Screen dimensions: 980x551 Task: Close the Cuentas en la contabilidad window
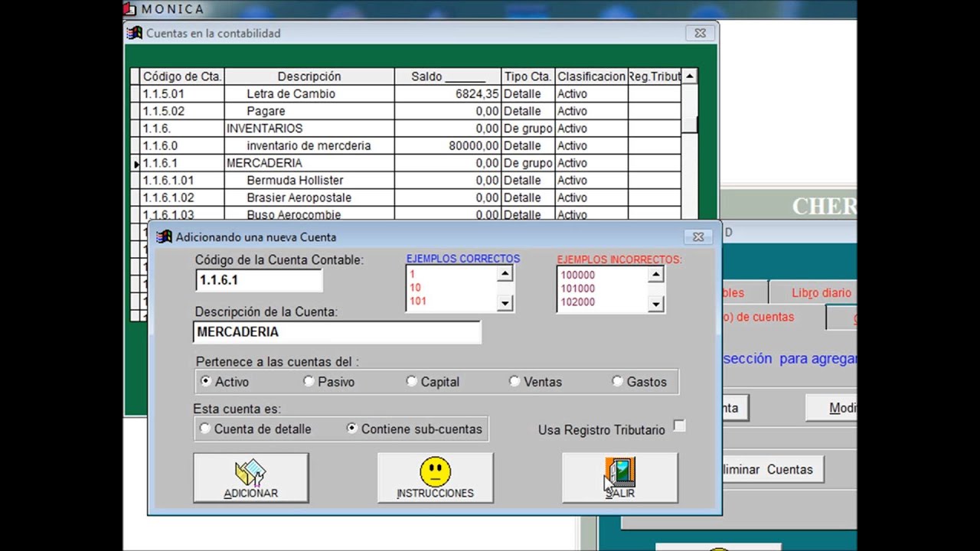(x=700, y=33)
